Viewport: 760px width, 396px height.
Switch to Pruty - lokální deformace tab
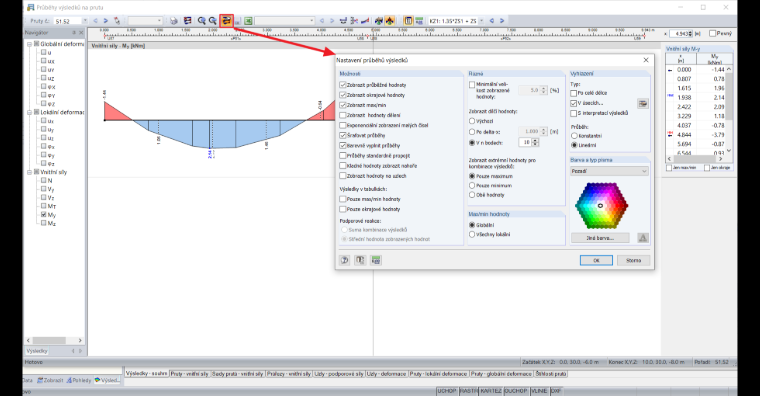[439, 374]
